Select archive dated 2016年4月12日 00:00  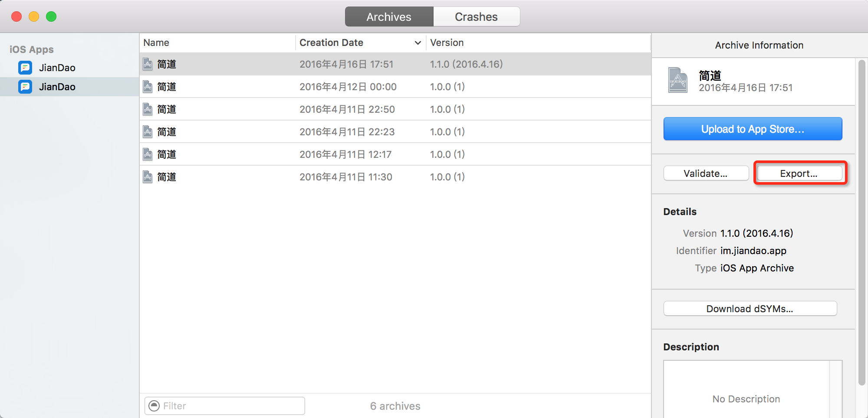395,87
